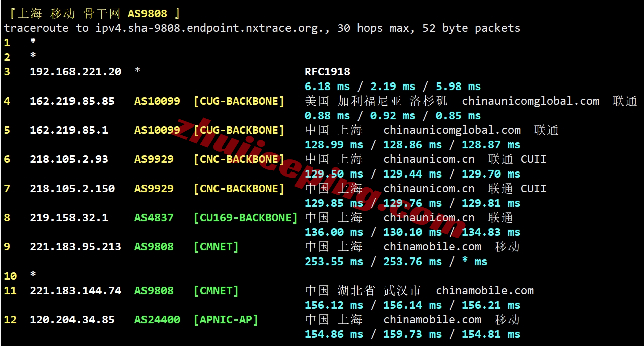644x346 pixels.
Task: Click AS9808 on hop 9 row
Action: click(x=154, y=247)
